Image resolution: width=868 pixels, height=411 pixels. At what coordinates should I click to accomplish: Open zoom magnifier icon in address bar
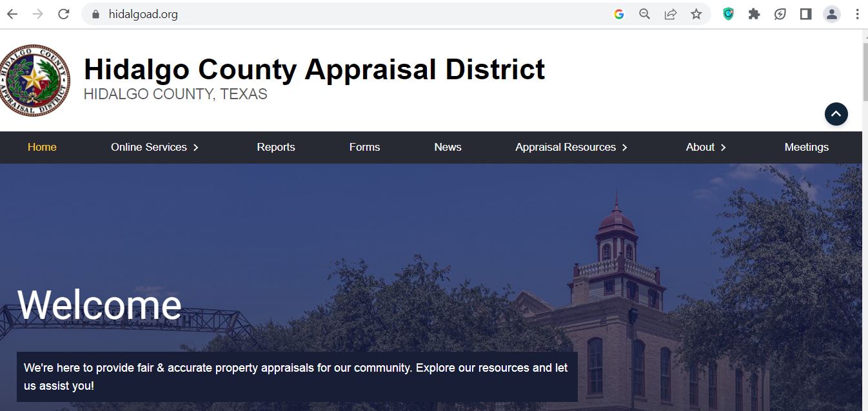click(644, 14)
